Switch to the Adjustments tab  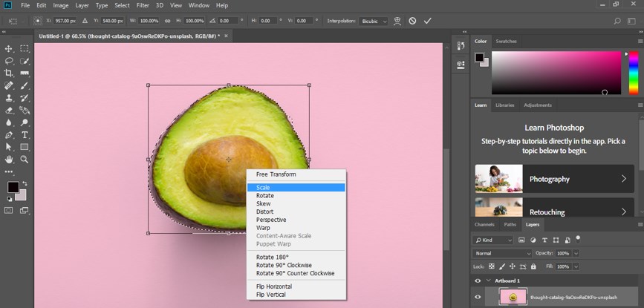coord(538,105)
